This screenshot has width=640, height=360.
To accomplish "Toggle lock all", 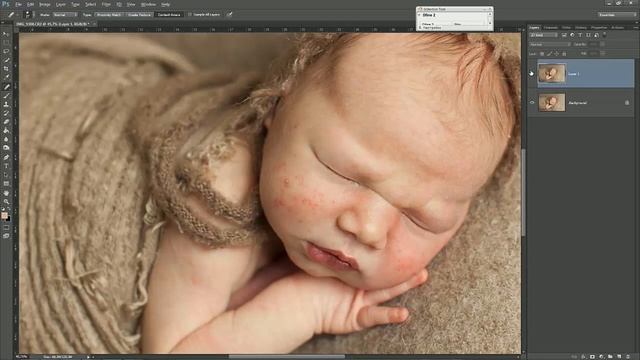I will 564,53.
